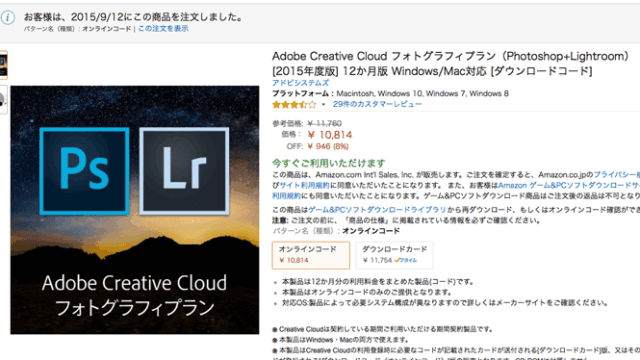Open Amazon ゲーム&PCソフトダウンロードサービス link
640x360 pixels.
[569, 185]
